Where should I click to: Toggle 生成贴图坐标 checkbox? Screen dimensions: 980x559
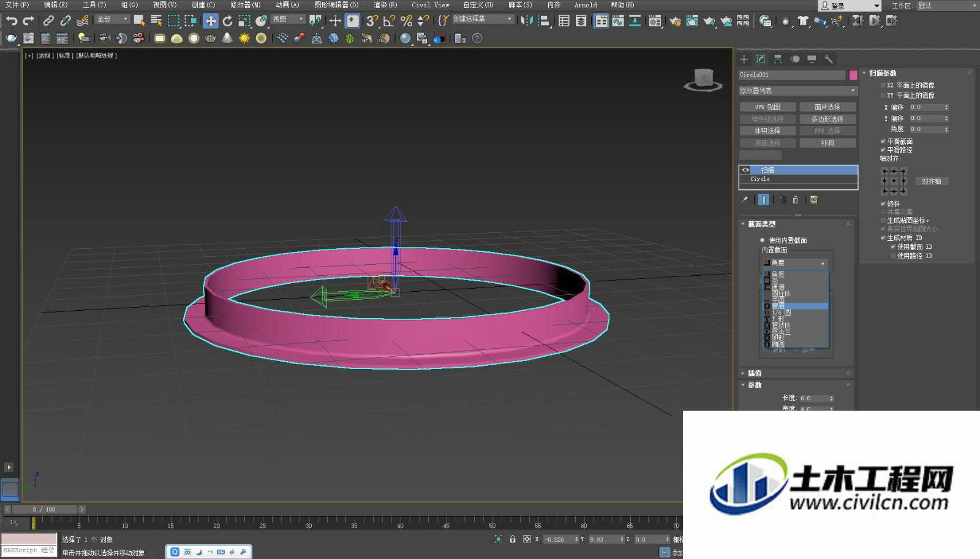point(883,220)
